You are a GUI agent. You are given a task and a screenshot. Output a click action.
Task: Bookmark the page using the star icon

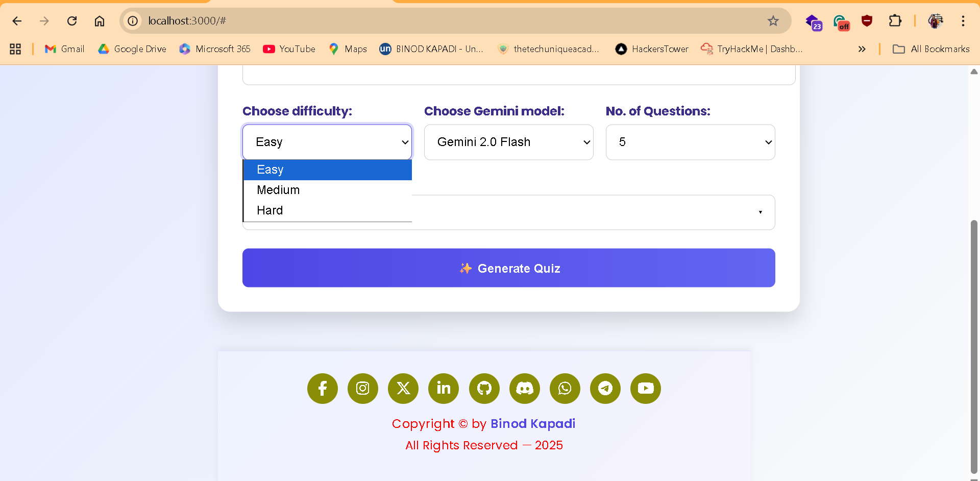[773, 21]
